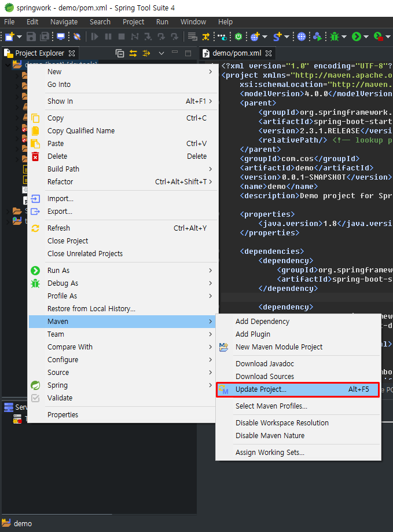Image resolution: width=393 pixels, height=532 pixels.
Task: Click the New wizard toolbar icon
Action: (x=9, y=37)
